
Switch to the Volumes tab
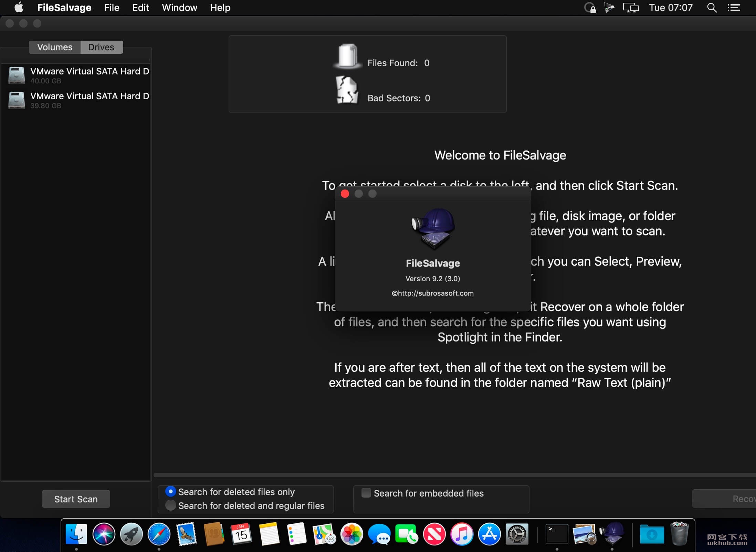click(55, 47)
